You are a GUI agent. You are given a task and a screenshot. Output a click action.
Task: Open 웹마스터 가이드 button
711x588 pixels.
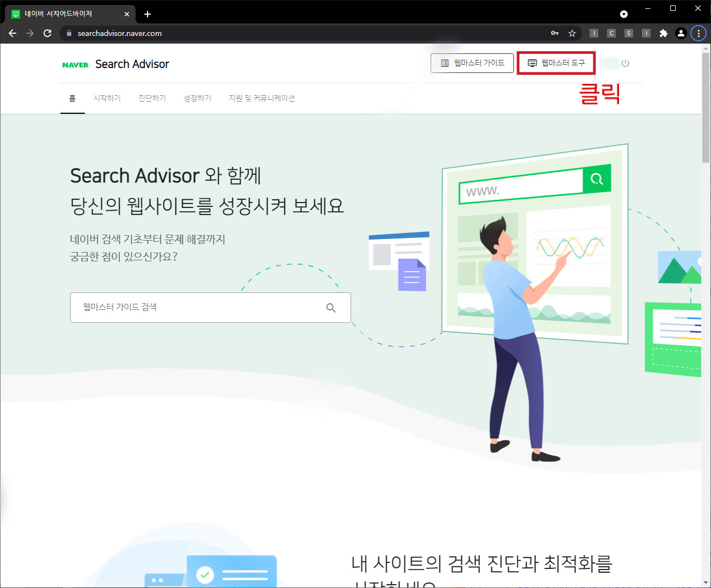click(473, 63)
